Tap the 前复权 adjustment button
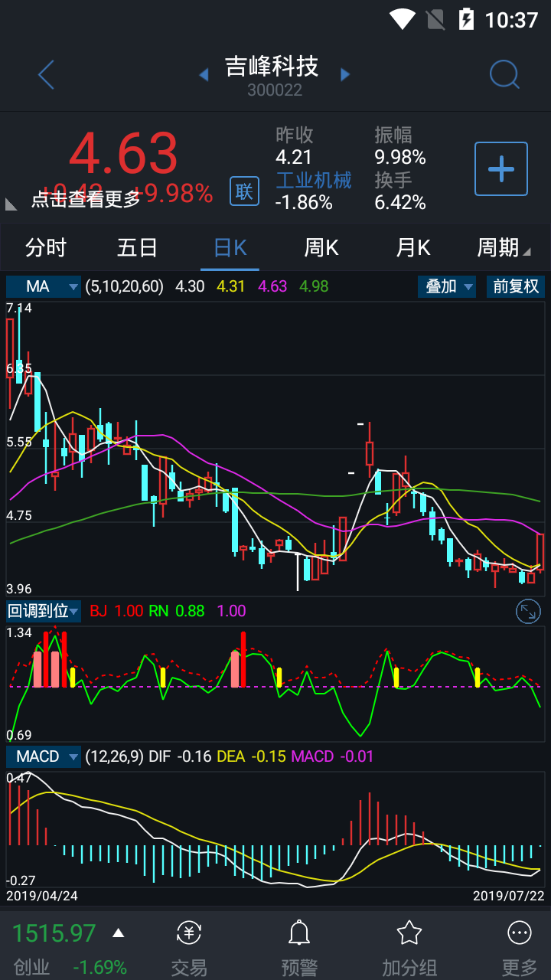 tap(516, 286)
